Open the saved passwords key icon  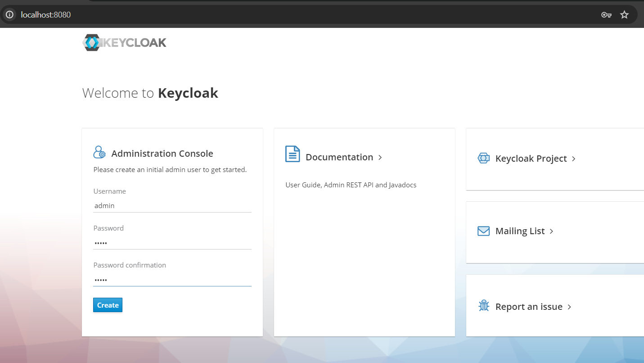[x=606, y=15]
